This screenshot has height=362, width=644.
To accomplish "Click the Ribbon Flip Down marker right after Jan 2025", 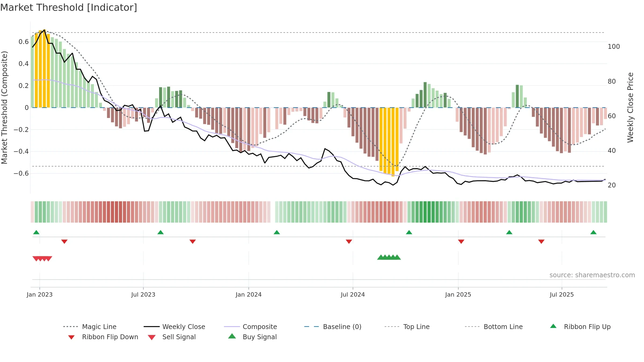I will tap(461, 242).
